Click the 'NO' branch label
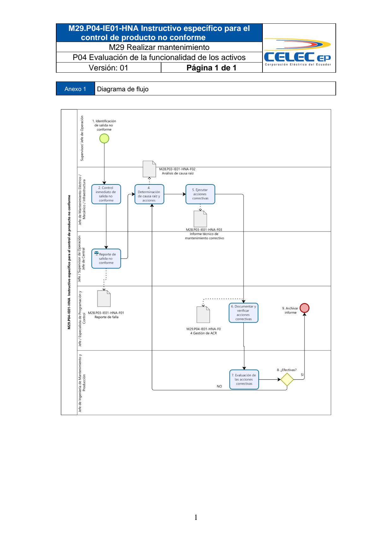392x554 pixels. (x=220, y=386)
